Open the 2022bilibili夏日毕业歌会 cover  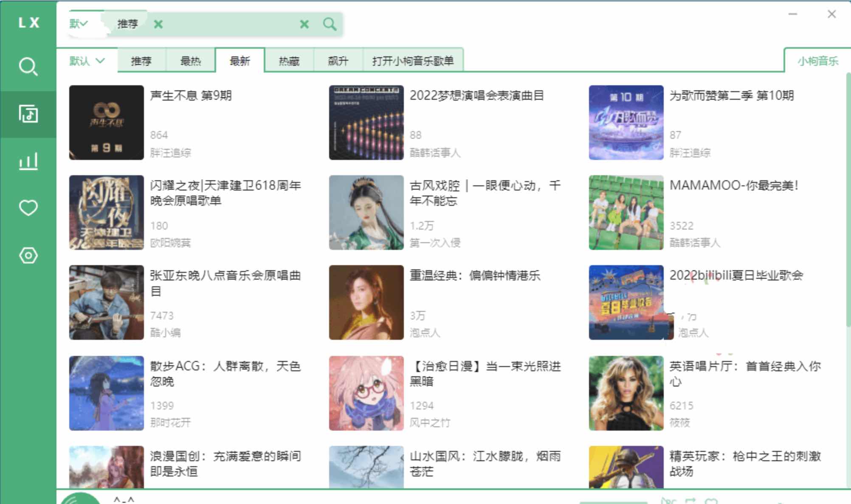tap(626, 302)
